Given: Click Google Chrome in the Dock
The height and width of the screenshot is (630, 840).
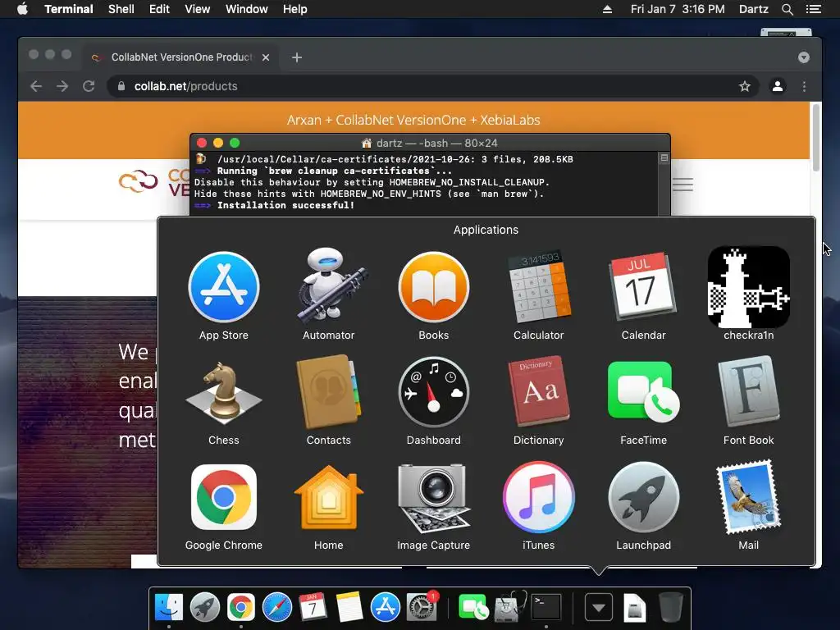Looking at the screenshot, I should pos(240,608).
